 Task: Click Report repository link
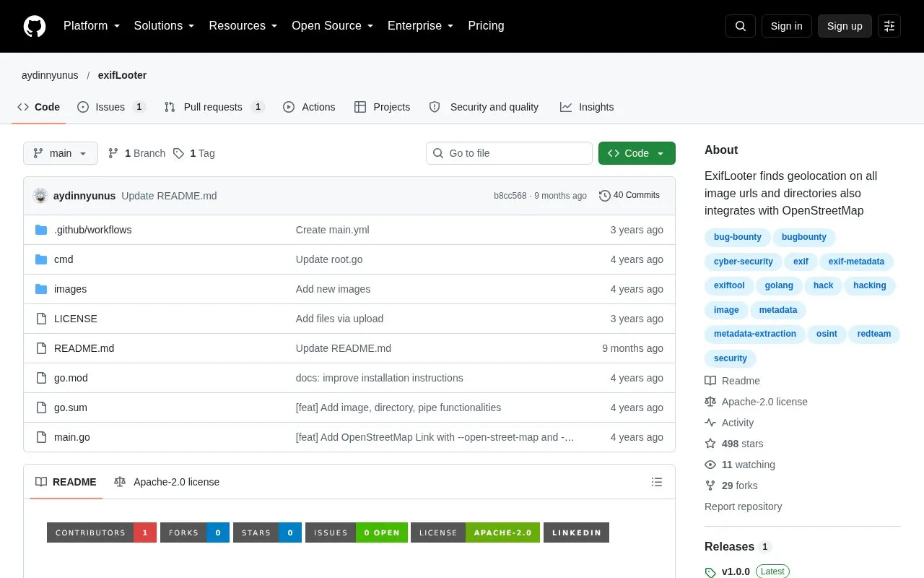(743, 506)
